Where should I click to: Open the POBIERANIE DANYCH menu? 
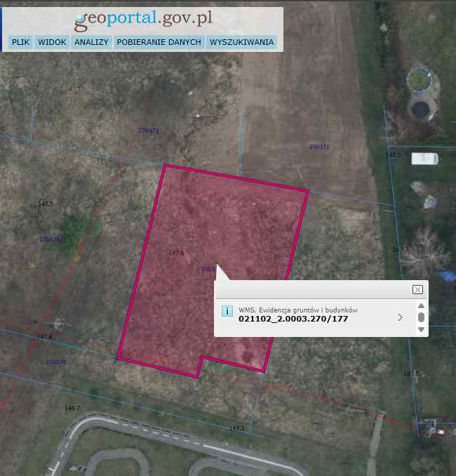(159, 42)
